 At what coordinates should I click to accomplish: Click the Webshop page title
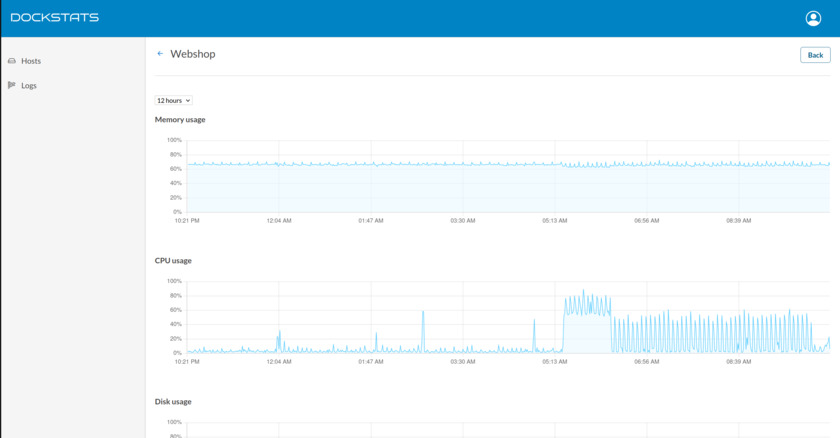point(192,54)
